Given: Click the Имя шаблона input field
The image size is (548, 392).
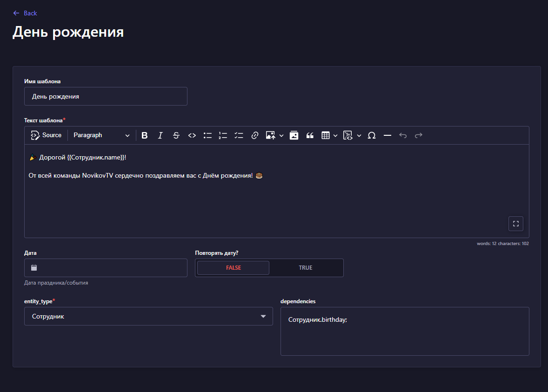Looking at the screenshot, I should coord(106,96).
